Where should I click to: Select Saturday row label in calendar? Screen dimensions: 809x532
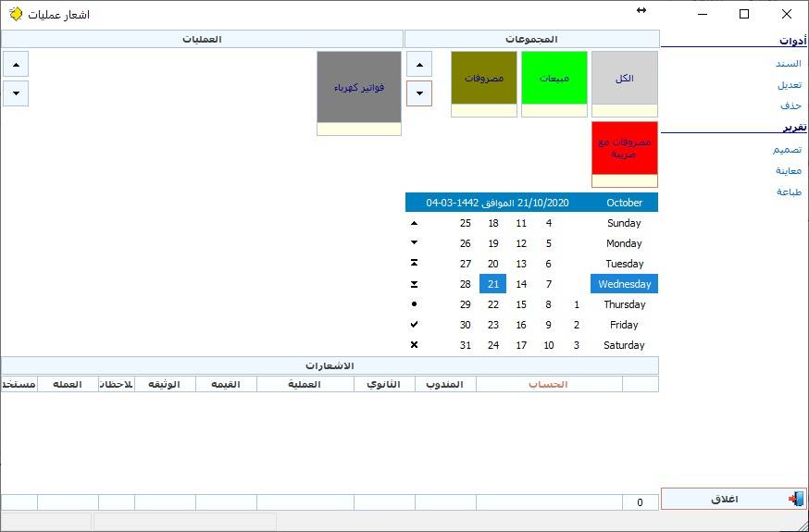click(x=624, y=345)
